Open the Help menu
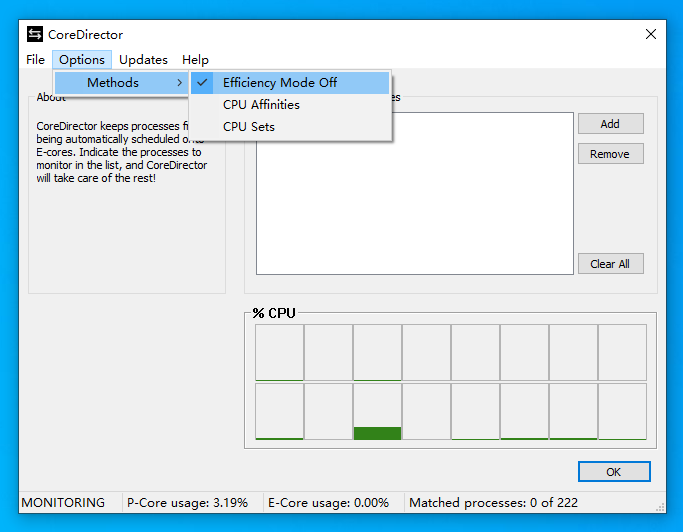 tap(195, 60)
